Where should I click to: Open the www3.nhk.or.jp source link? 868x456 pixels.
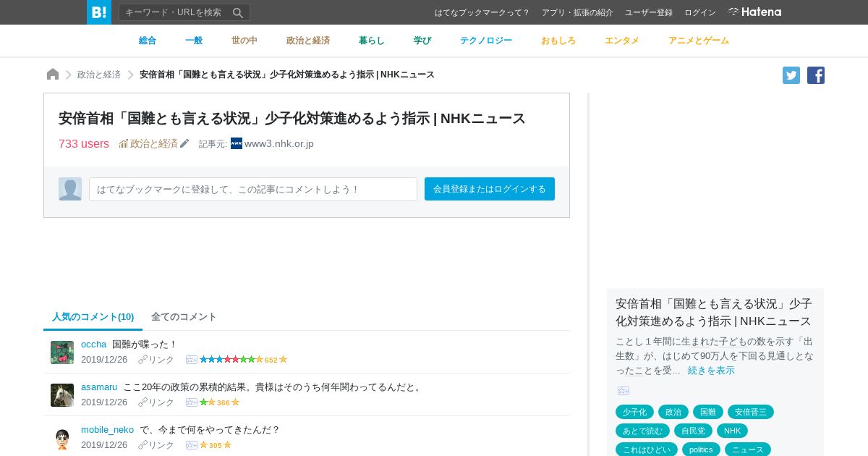tap(279, 143)
